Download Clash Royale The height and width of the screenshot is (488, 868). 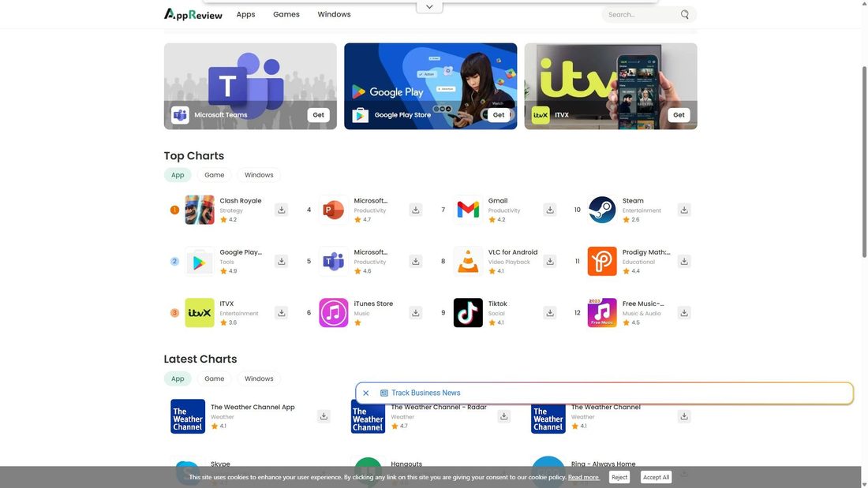281,210
